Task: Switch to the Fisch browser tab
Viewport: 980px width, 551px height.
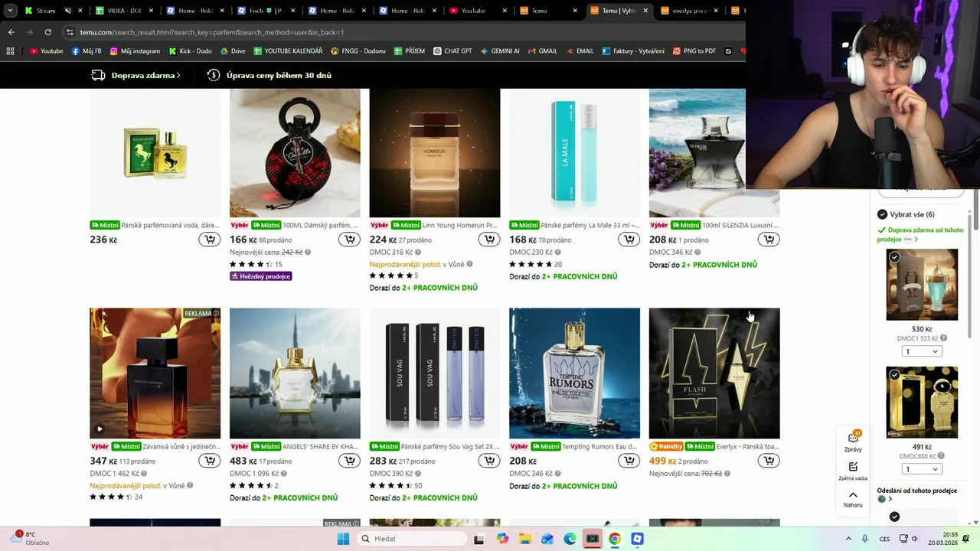Action: point(264,11)
